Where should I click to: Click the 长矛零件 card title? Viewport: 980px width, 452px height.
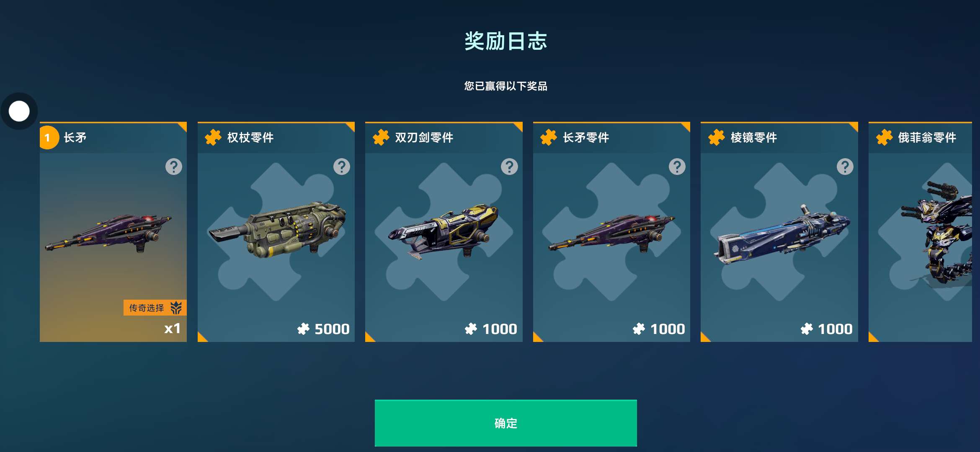[586, 137]
